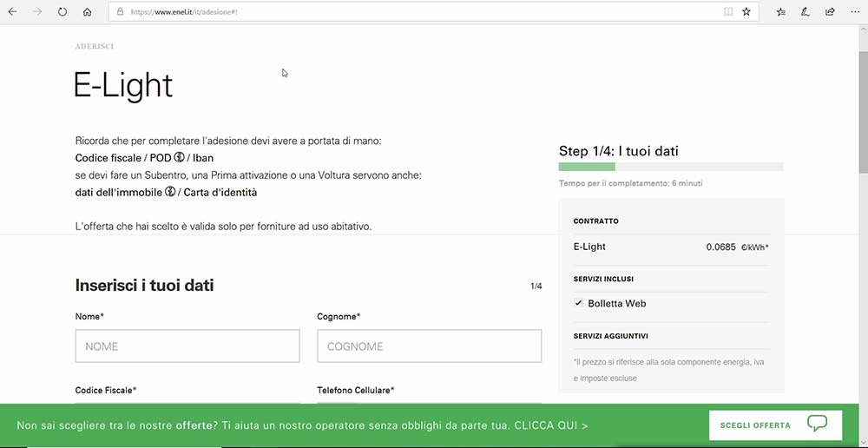This screenshot has width=868, height=448.
Task: Click the Nome input field
Action: [x=187, y=346]
